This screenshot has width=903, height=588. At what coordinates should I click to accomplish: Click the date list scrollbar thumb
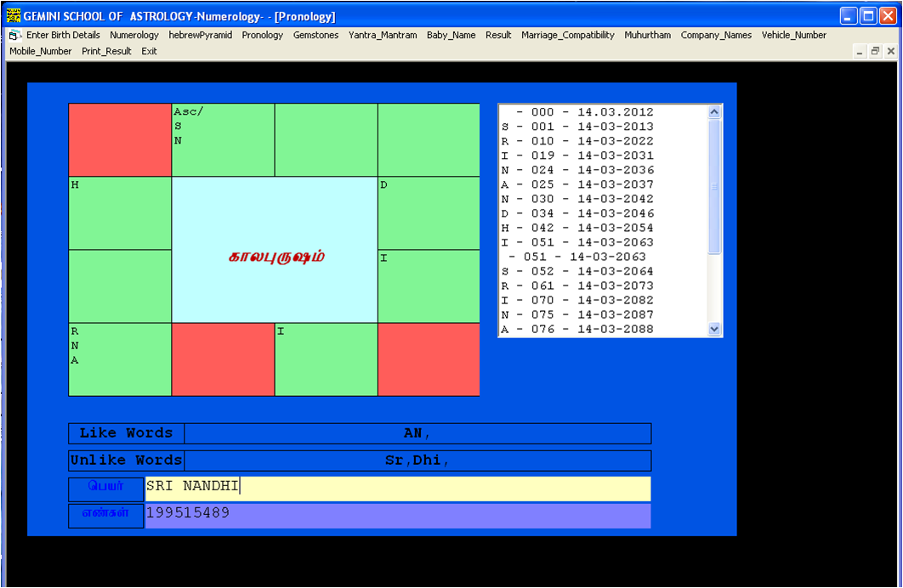(x=714, y=186)
